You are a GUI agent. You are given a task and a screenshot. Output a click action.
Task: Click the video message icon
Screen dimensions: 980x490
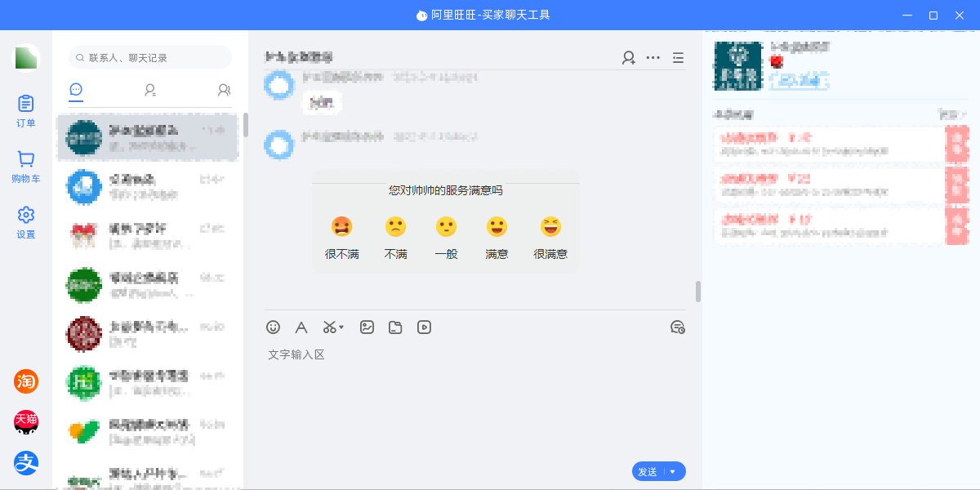point(424,327)
